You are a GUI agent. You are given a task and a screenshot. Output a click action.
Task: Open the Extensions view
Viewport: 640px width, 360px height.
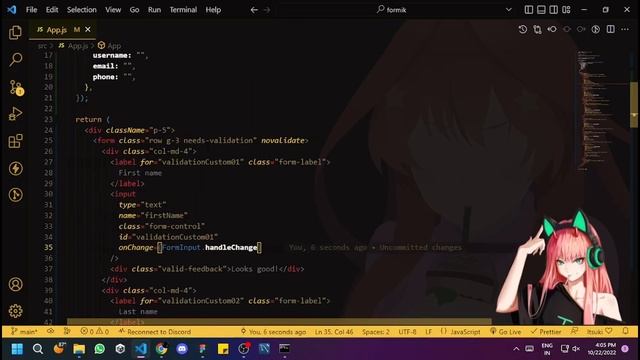click(16, 141)
